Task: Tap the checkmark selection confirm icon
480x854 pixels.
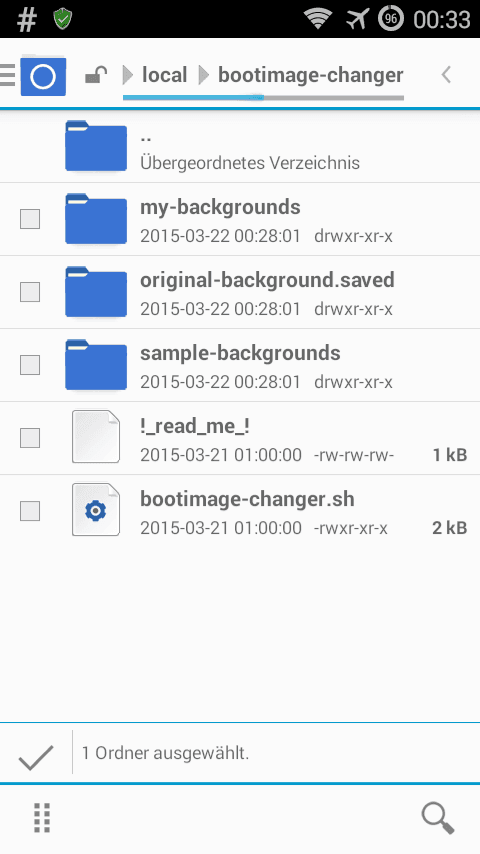Action: coord(36,757)
